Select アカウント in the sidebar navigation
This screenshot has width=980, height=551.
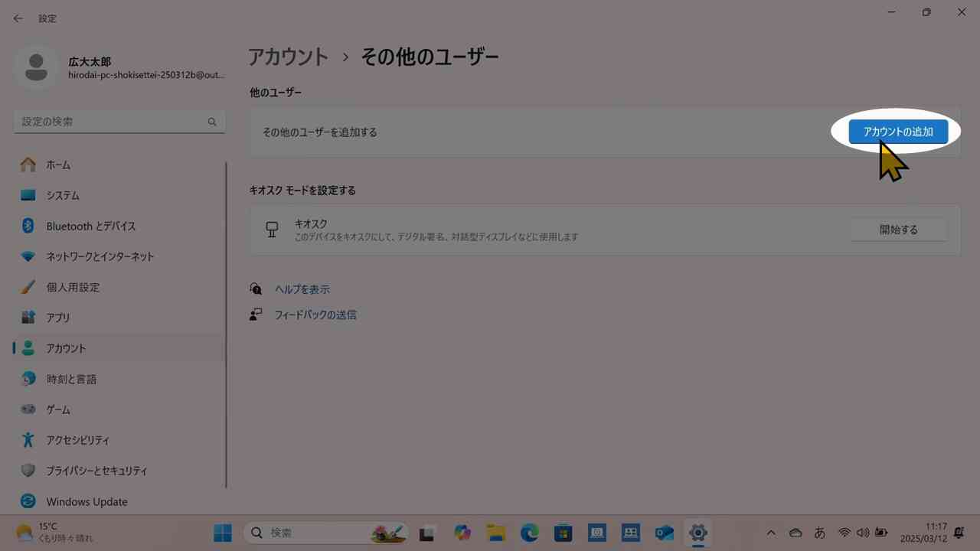click(66, 348)
